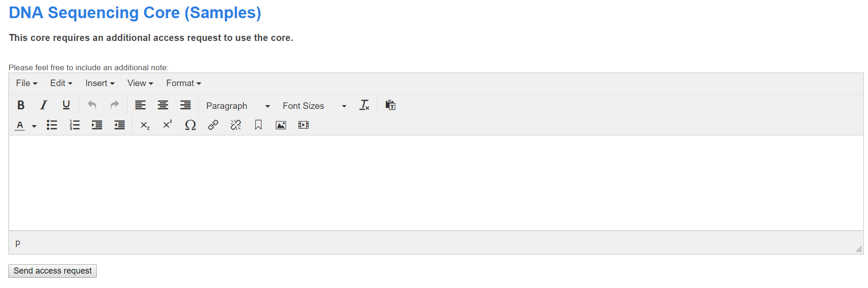This screenshot has width=868, height=288.
Task: Open the Format menu
Action: coord(183,83)
